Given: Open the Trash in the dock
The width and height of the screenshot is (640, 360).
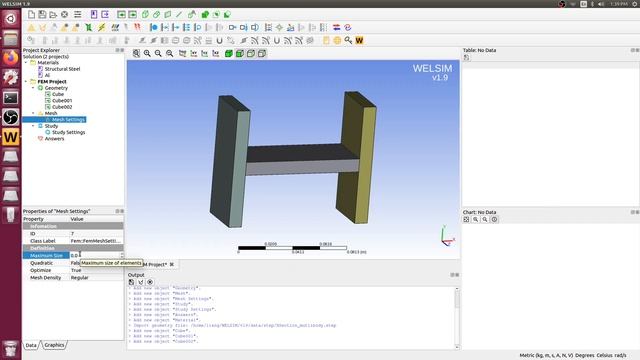Looking at the screenshot, I should 11,349.
